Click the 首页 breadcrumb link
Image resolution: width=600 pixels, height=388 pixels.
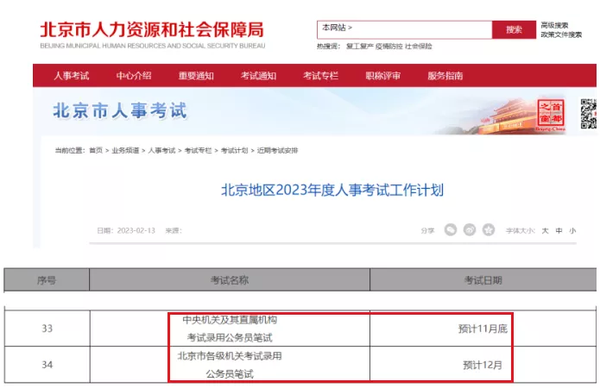point(96,150)
